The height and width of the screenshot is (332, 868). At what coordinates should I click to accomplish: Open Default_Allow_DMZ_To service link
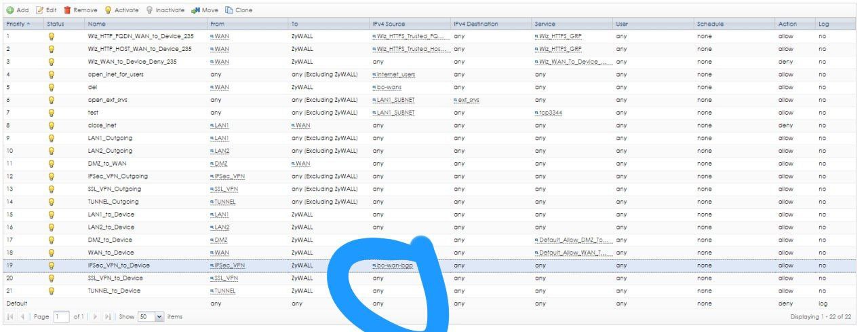(x=573, y=240)
